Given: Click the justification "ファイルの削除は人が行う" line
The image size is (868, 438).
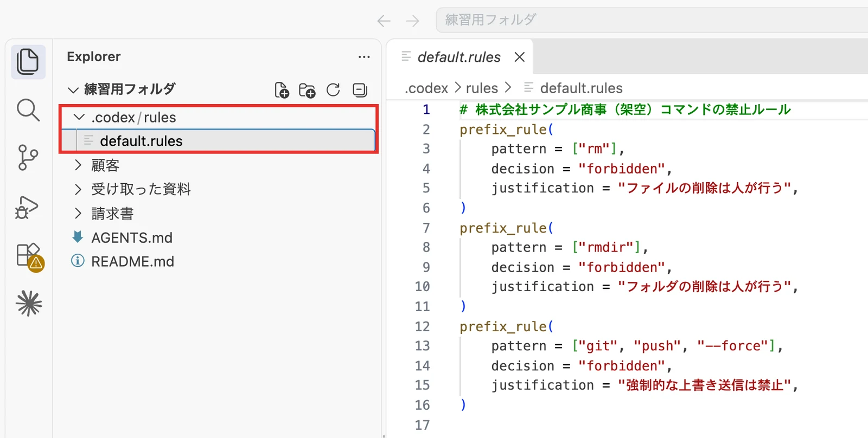Looking at the screenshot, I should (x=644, y=188).
